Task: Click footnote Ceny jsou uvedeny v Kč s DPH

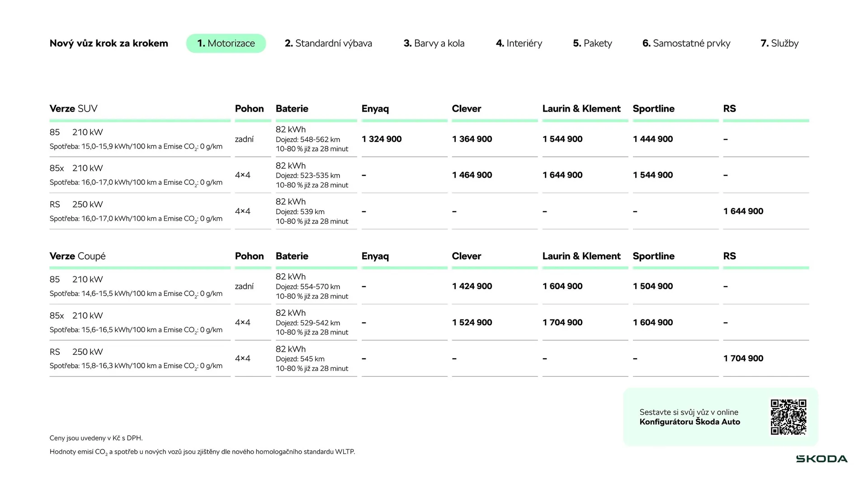Action: (x=96, y=438)
